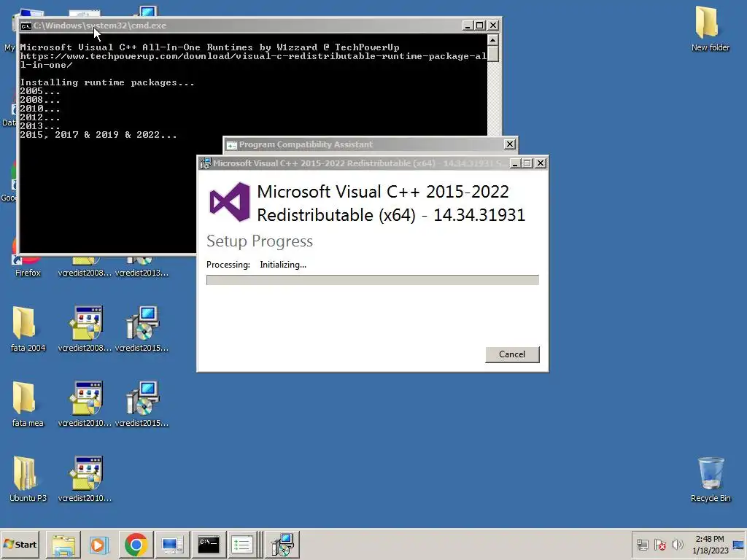Switch to the installer taskbar button
Image resolution: width=747 pixels, height=560 pixels.
[x=282, y=545]
